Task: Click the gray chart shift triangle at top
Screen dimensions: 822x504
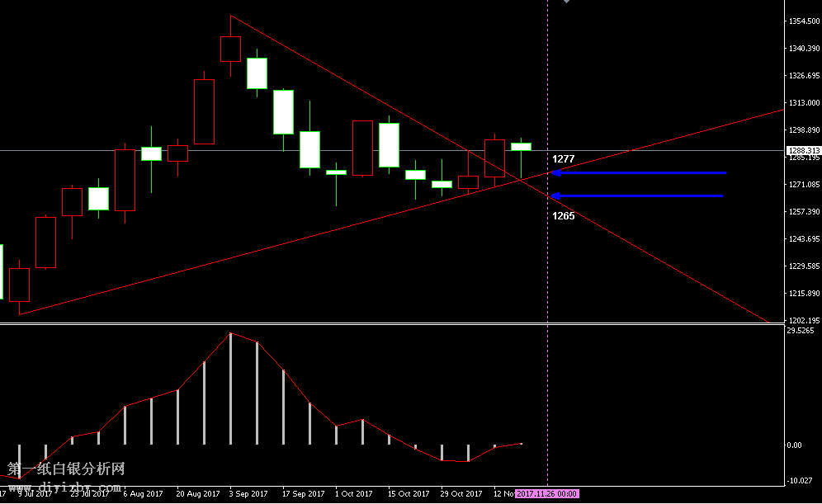Action: 566,2
